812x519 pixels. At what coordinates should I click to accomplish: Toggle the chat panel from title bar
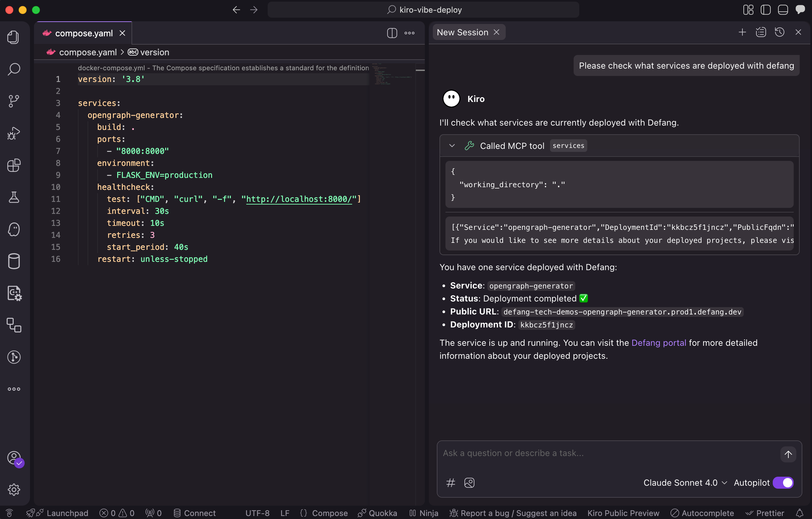click(800, 10)
